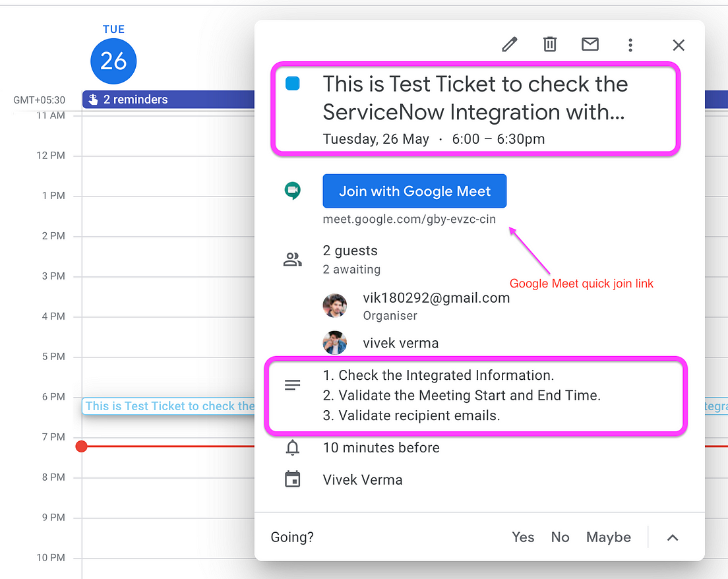Screen dimensions: 728x579
Task: Open the meet.google.com/gby-evzc-cin link
Action: (409, 219)
